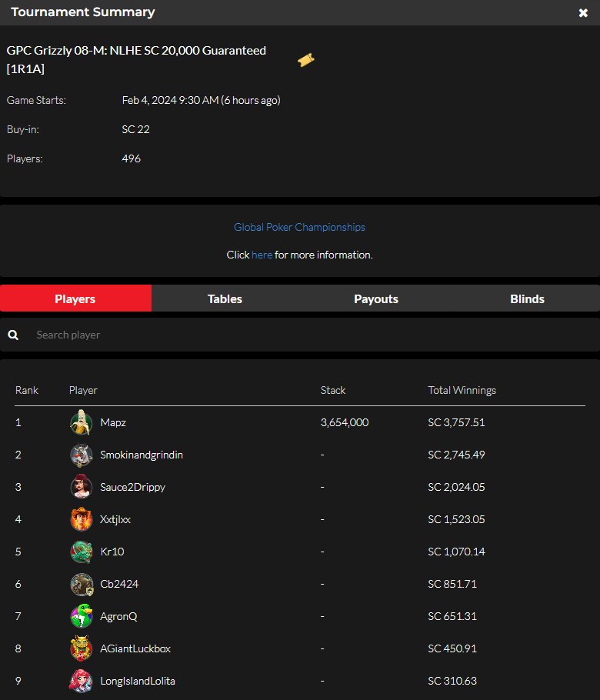The width and height of the screenshot is (600, 700).
Task: Select player name Mapz
Action: click(113, 422)
